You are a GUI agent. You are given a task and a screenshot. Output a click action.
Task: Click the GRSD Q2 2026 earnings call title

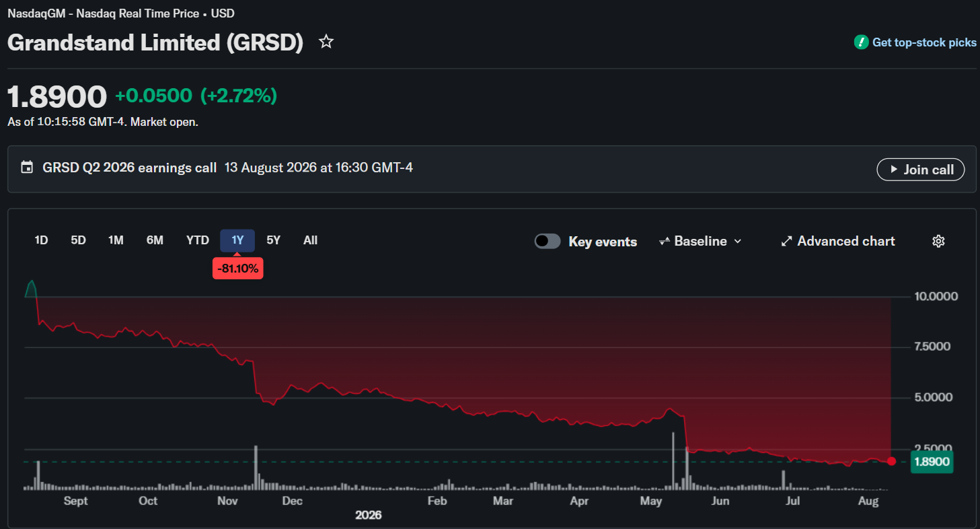(x=130, y=167)
